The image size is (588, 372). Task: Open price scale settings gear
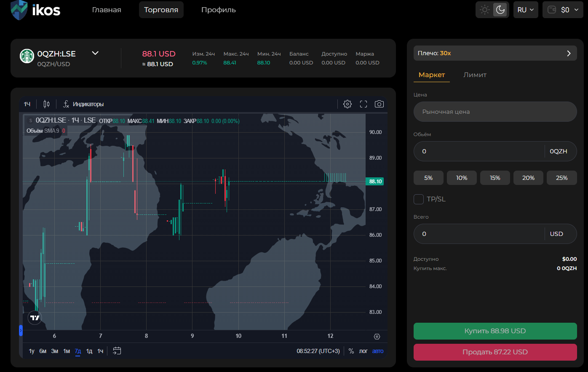pyautogui.click(x=377, y=336)
